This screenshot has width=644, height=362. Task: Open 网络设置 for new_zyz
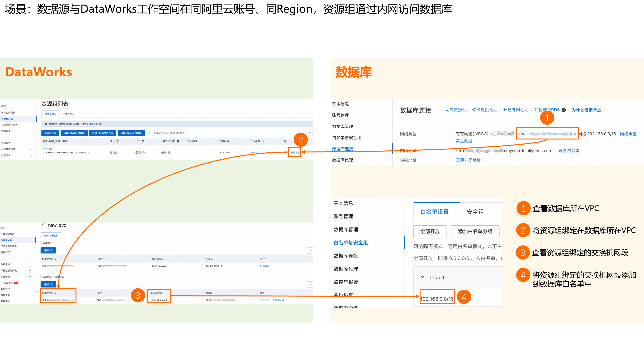point(295,152)
